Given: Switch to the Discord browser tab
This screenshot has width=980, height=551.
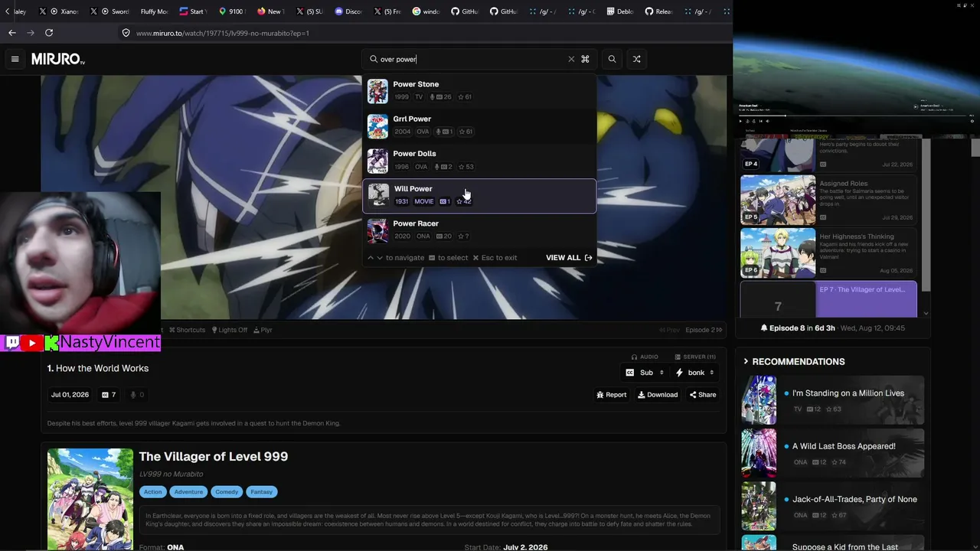Looking at the screenshot, I should 348,11.
